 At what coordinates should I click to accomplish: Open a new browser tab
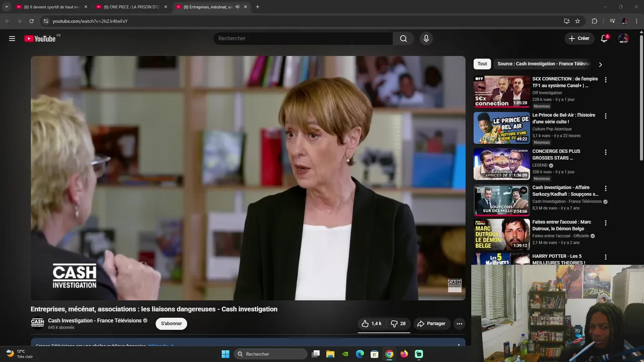[x=258, y=7]
